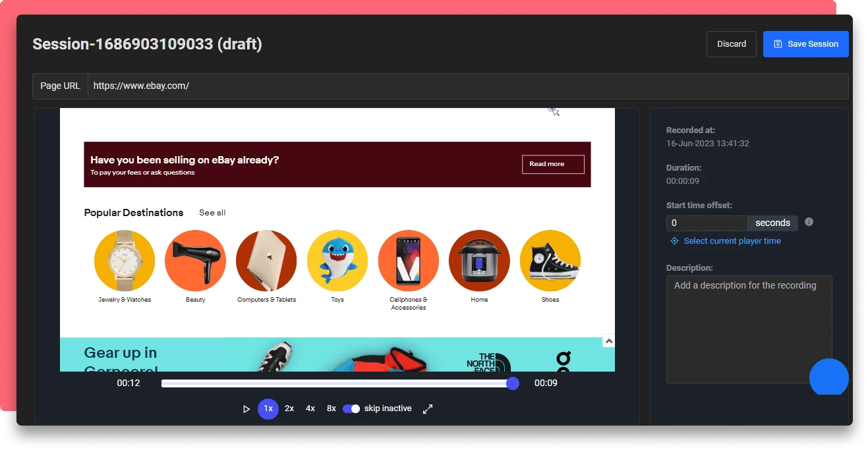
Task: Click the Home pressure cooker thumbnail
Action: click(x=479, y=261)
